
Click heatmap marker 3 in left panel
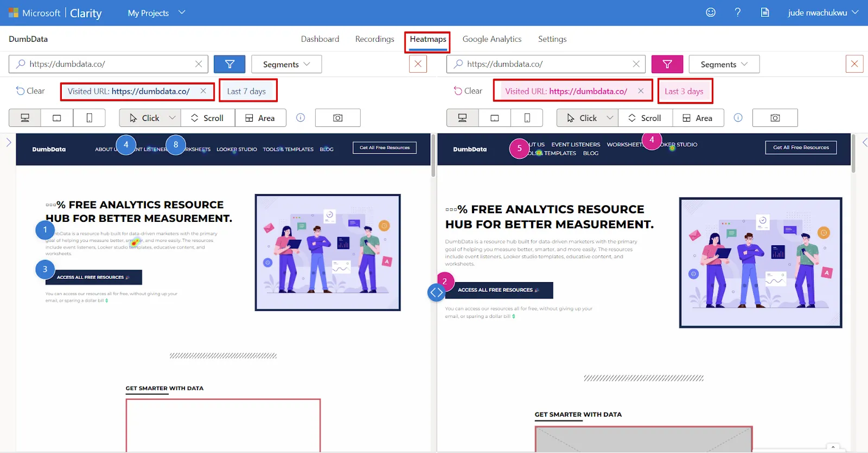(45, 269)
